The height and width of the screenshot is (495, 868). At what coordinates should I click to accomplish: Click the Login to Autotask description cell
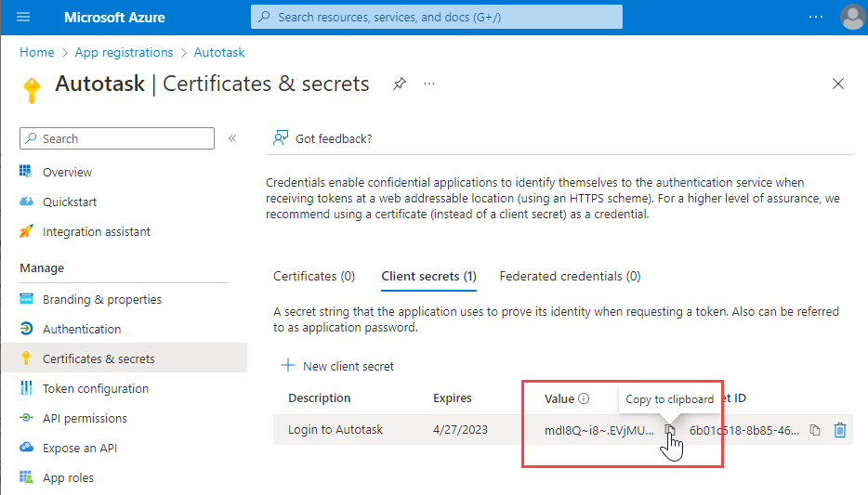point(335,430)
